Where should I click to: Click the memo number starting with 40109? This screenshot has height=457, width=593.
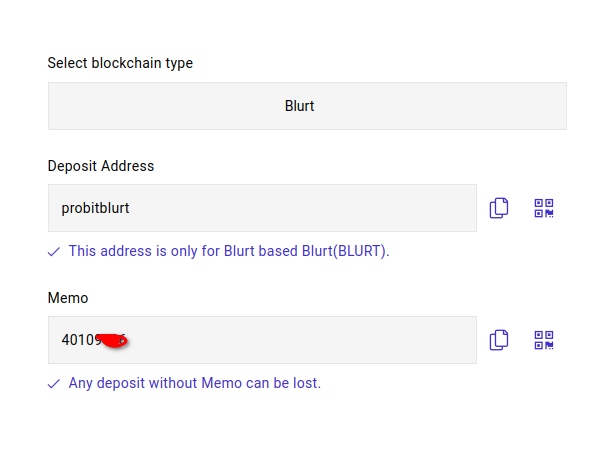94,340
